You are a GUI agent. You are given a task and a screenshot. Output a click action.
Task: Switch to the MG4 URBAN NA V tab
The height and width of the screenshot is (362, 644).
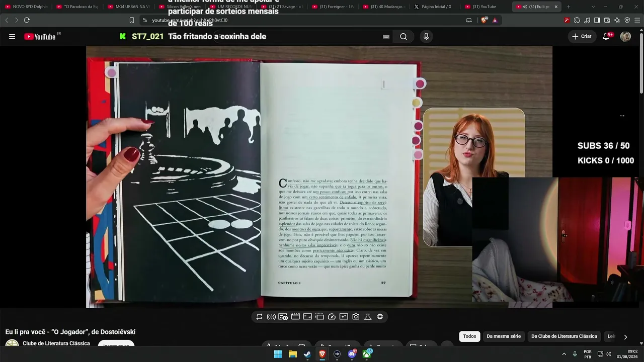129,7
